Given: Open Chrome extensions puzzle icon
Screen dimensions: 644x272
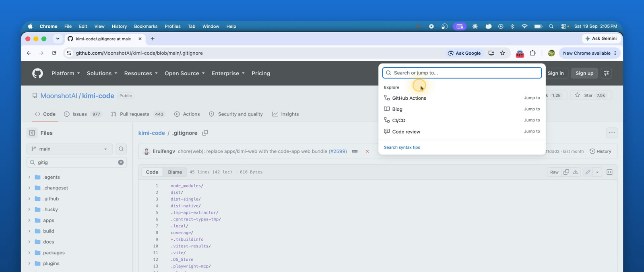Looking at the screenshot, I should 533,53.
